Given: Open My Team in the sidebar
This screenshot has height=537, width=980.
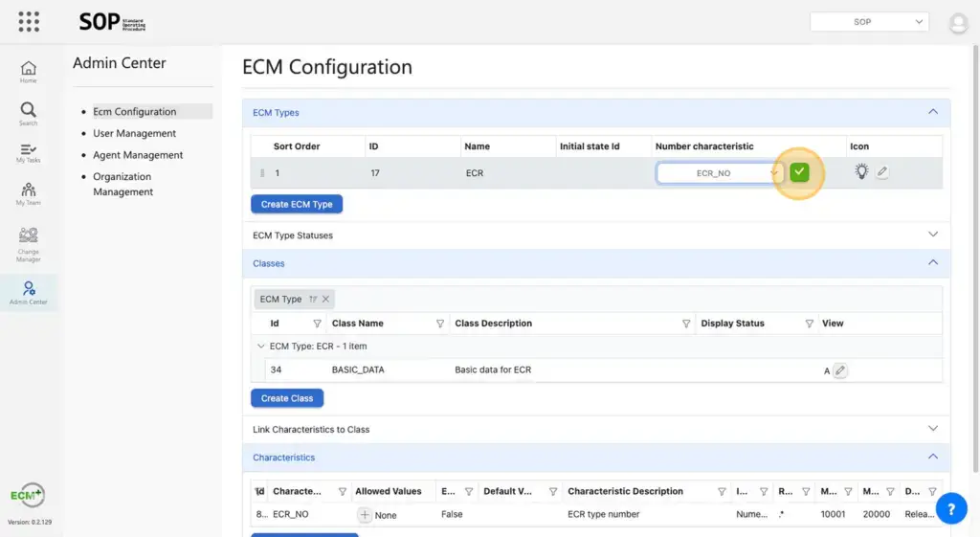Looking at the screenshot, I should (29, 194).
